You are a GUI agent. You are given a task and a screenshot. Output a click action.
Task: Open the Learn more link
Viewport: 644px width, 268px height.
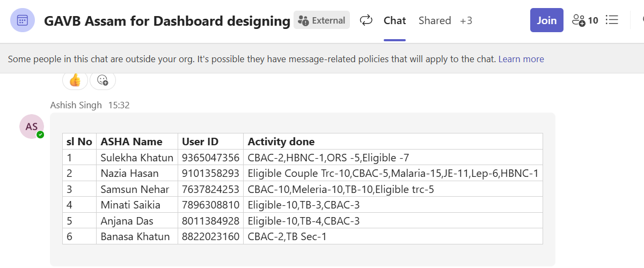click(521, 59)
